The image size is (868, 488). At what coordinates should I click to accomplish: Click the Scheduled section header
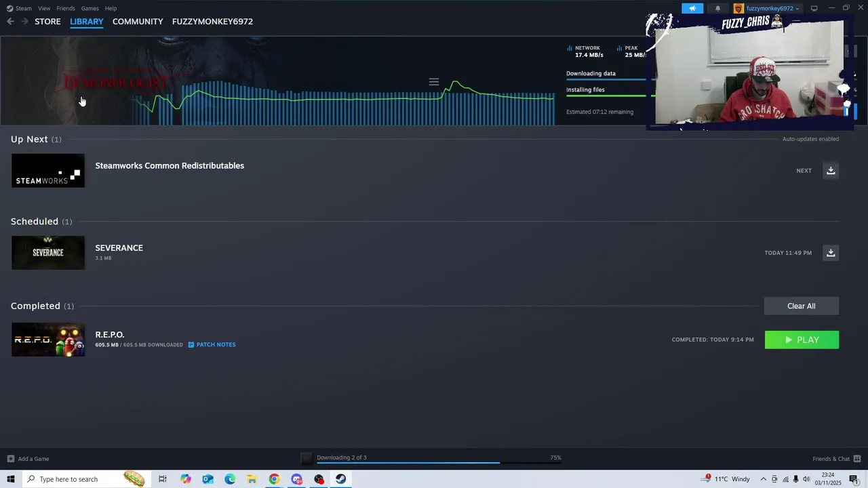point(41,222)
